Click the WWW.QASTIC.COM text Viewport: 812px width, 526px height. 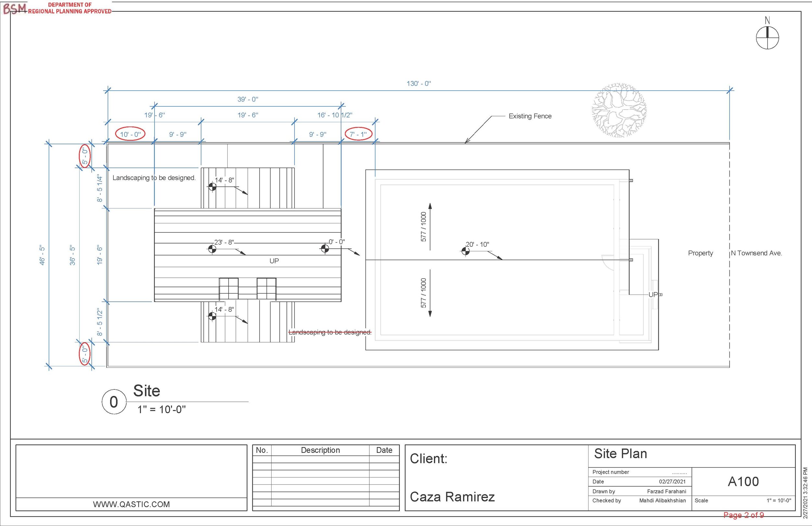tap(131, 505)
